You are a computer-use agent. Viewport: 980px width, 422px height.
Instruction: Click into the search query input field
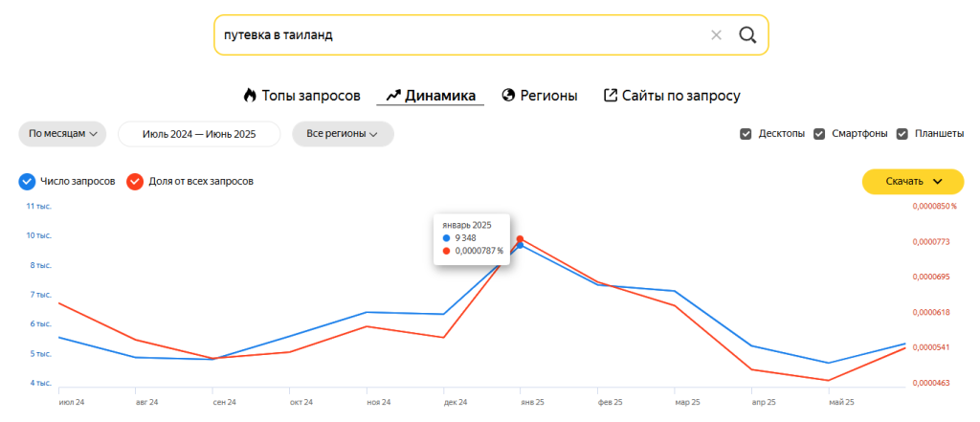(x=459, y=35)
